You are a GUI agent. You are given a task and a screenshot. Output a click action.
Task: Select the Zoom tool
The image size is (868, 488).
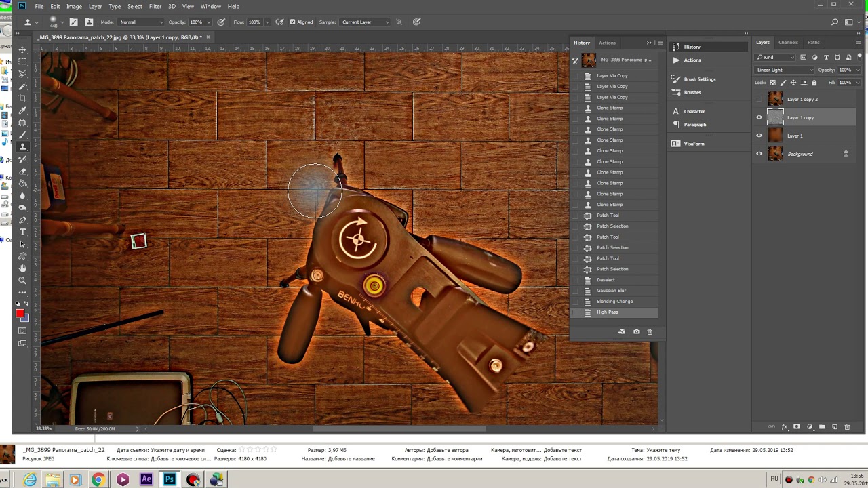point(22,281)
